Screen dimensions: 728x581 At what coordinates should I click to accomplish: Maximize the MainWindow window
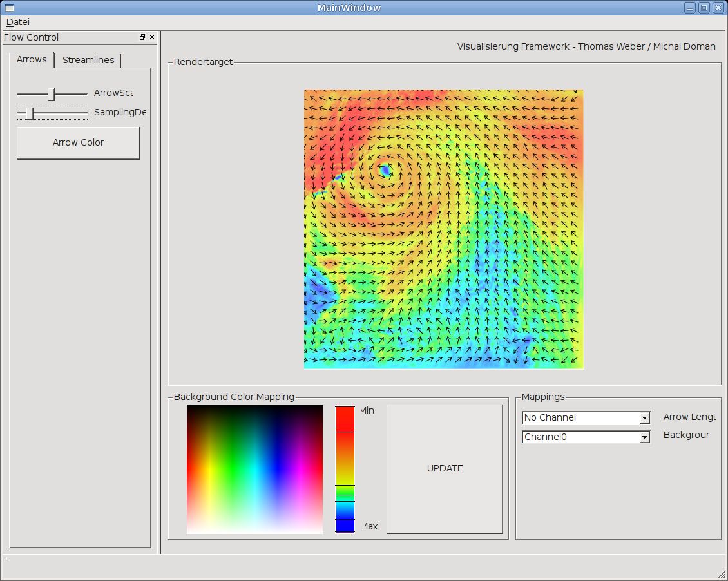coord(704,8)
